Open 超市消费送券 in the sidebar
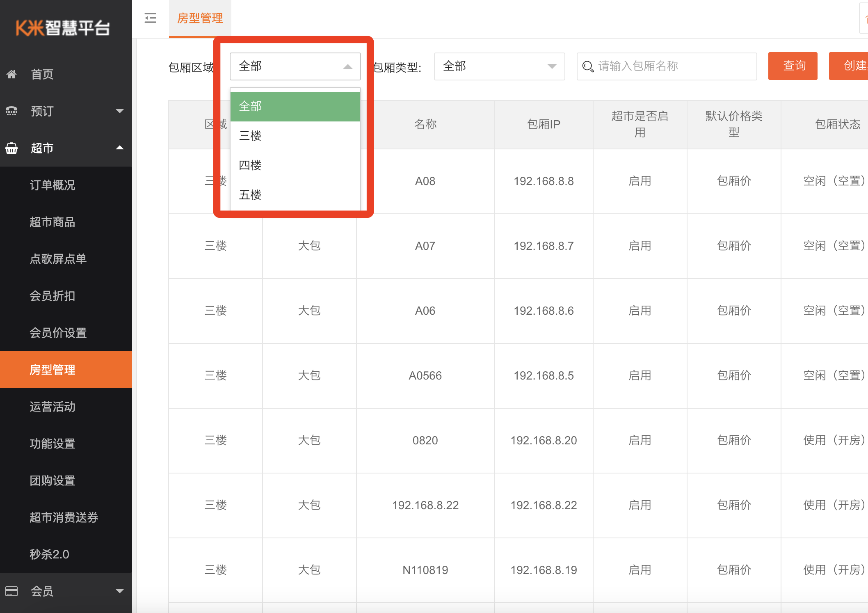 click(66, 517)
